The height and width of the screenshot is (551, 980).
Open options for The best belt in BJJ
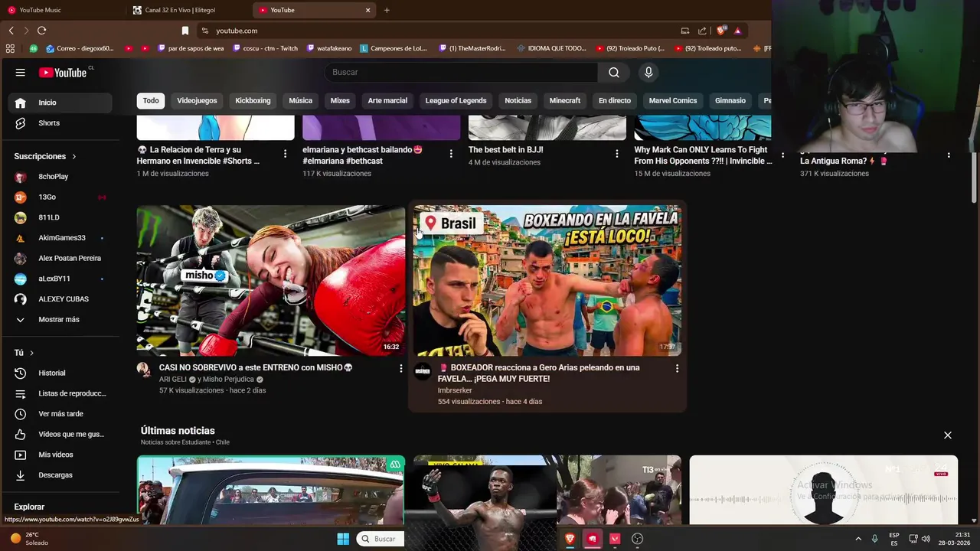point(616,154)
